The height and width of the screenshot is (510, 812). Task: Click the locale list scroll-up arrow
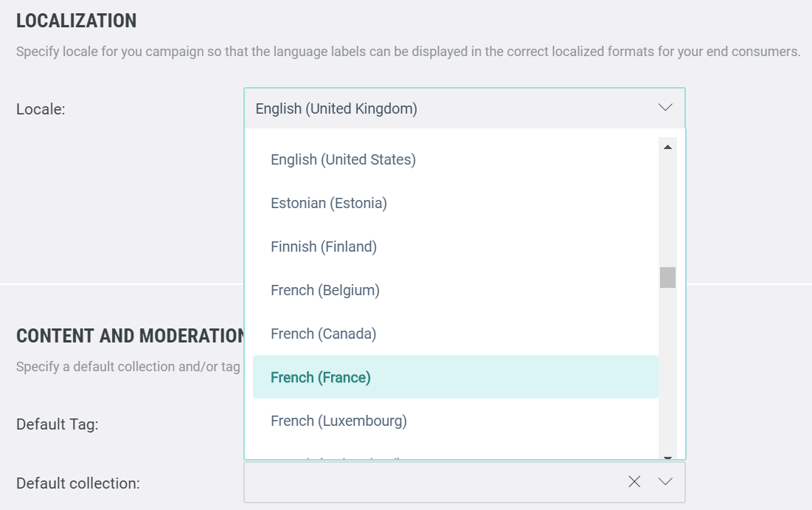click(667, 148)
